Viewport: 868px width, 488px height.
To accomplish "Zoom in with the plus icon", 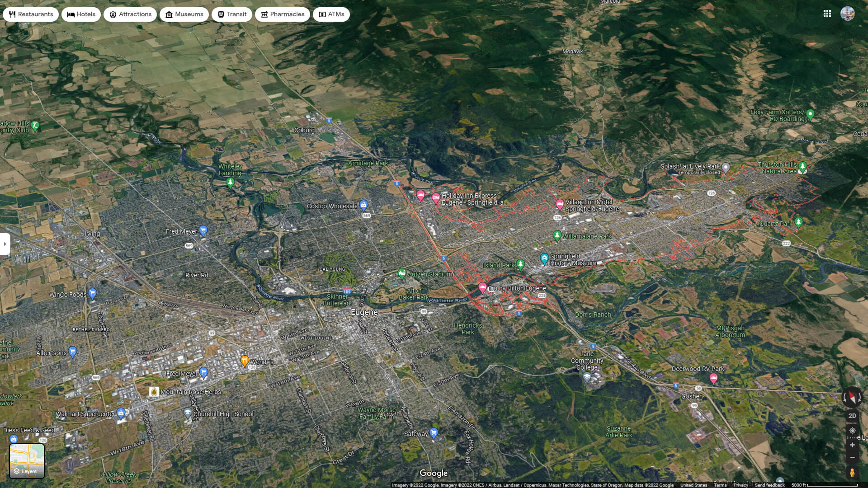I will 852,445.
